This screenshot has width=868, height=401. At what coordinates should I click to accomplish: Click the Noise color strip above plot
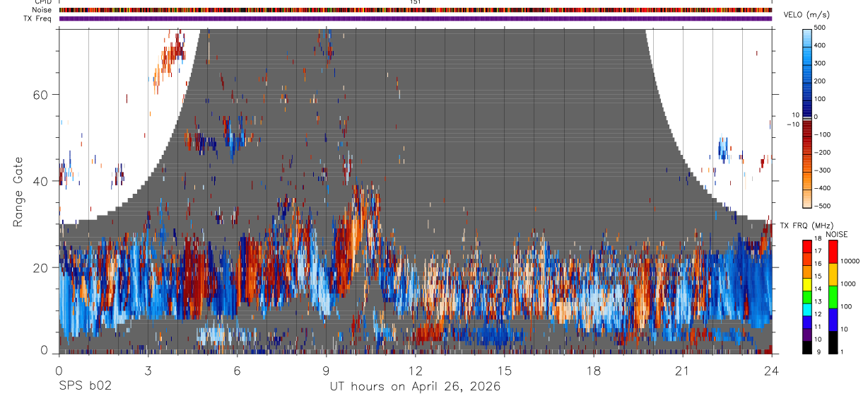coord(416,10)
